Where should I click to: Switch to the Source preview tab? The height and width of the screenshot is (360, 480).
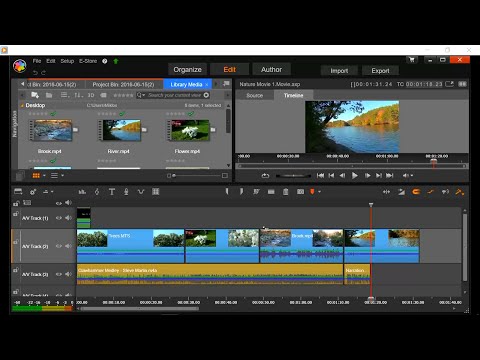(255, 95)
